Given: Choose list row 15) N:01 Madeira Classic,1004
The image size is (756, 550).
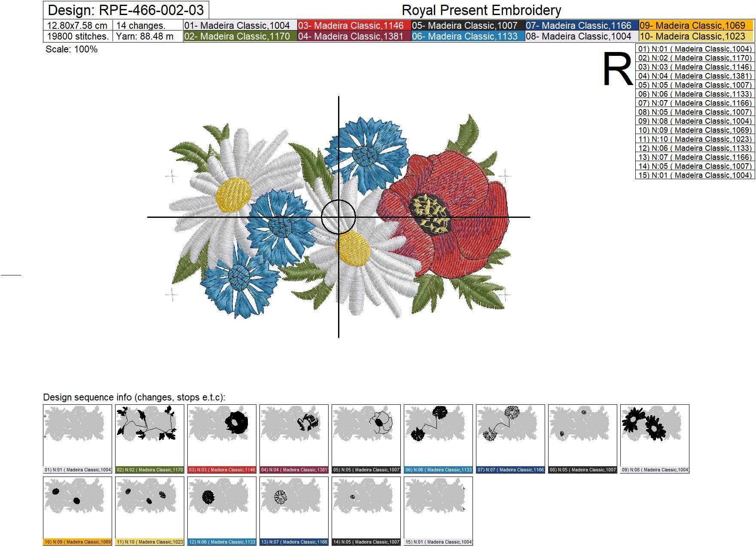Looking at the screenshot, I should point(695,175).
